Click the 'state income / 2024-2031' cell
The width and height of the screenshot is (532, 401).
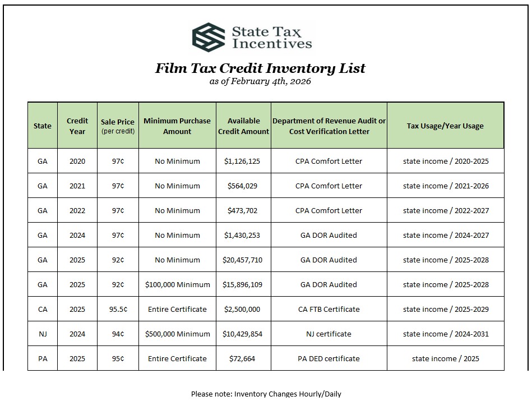pos(445,334)
